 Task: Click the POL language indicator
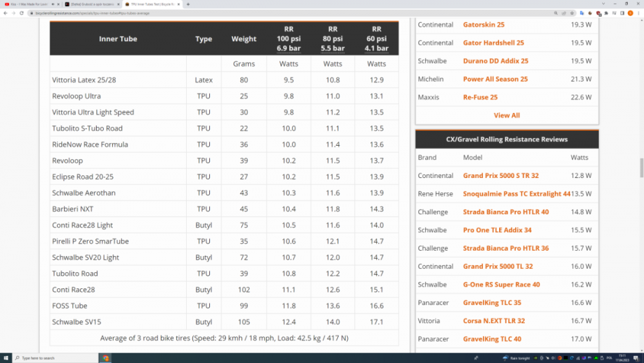click(609, 358)
